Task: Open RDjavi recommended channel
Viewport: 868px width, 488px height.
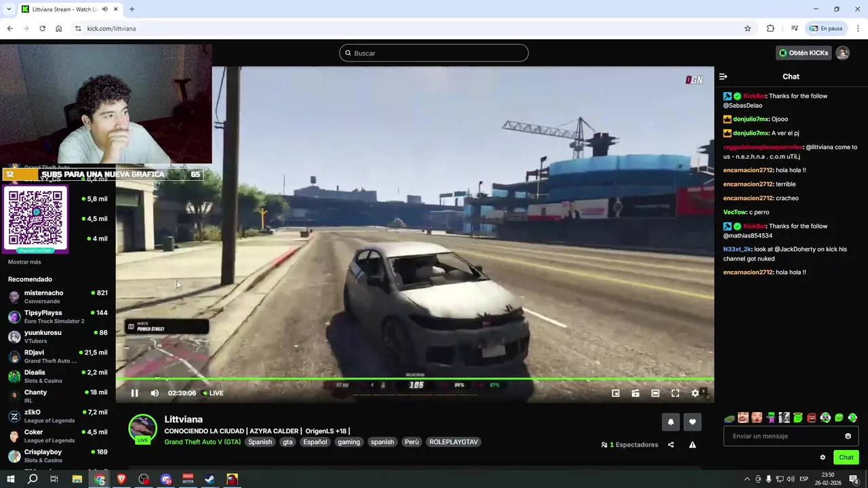Action: pos(58,357)
